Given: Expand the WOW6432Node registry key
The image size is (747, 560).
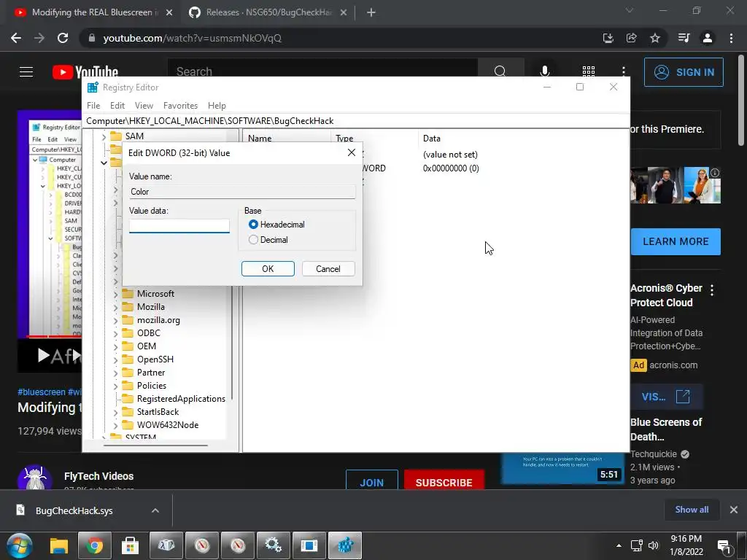Looking at the screenshot, I should pyautogui.click(x=115, y=425).
